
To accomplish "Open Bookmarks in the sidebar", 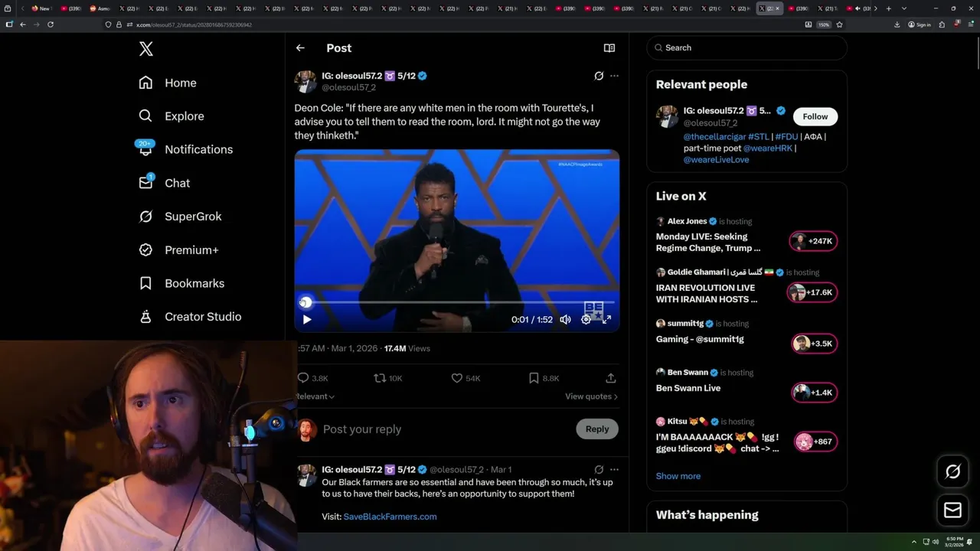I will [181, 283].
